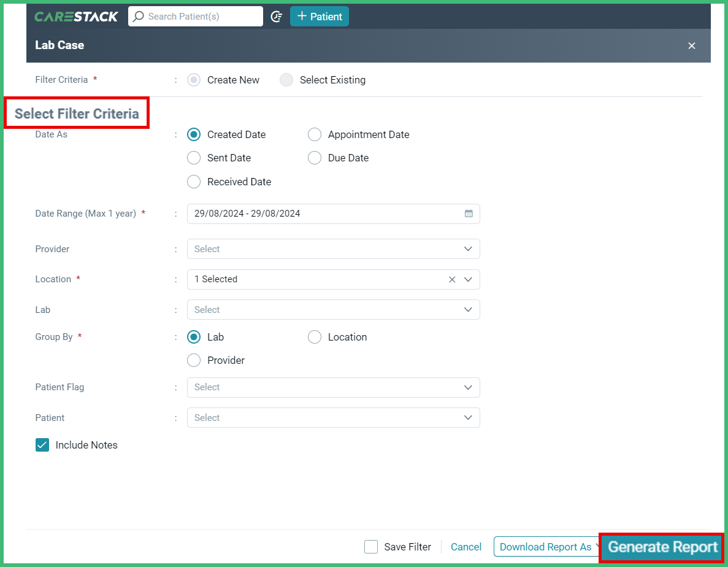This screenshot has height=567, width=728.
Task: Enable the Save Filter checkbox
Action: tap(371, 547)
